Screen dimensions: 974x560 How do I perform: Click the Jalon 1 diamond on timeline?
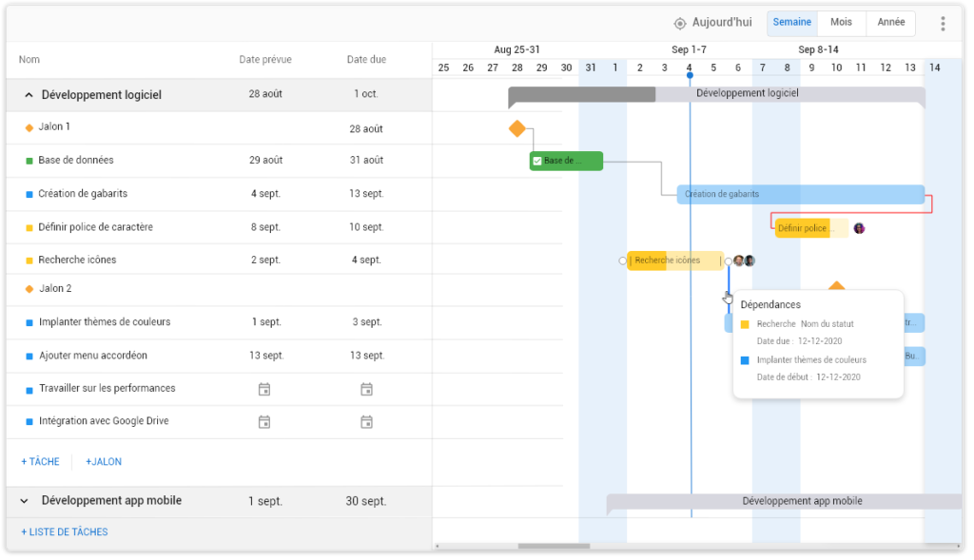click(x=517, y=128)
